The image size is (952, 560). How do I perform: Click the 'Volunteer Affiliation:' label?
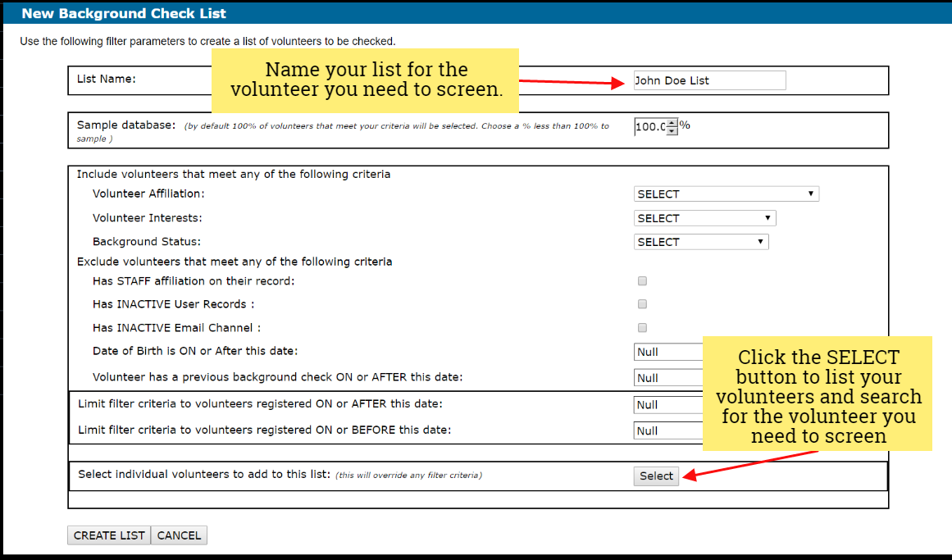tap(148, 193)
